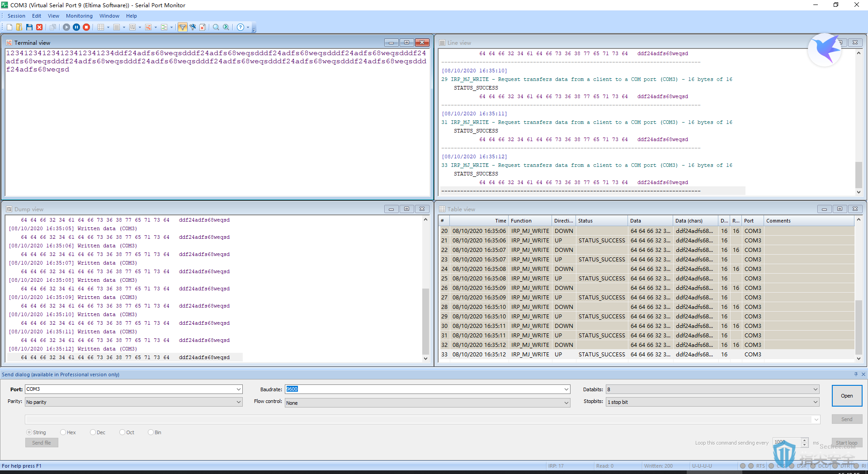Select table row number 20
This screenshot has width=868, height=474.
point(646,231)
